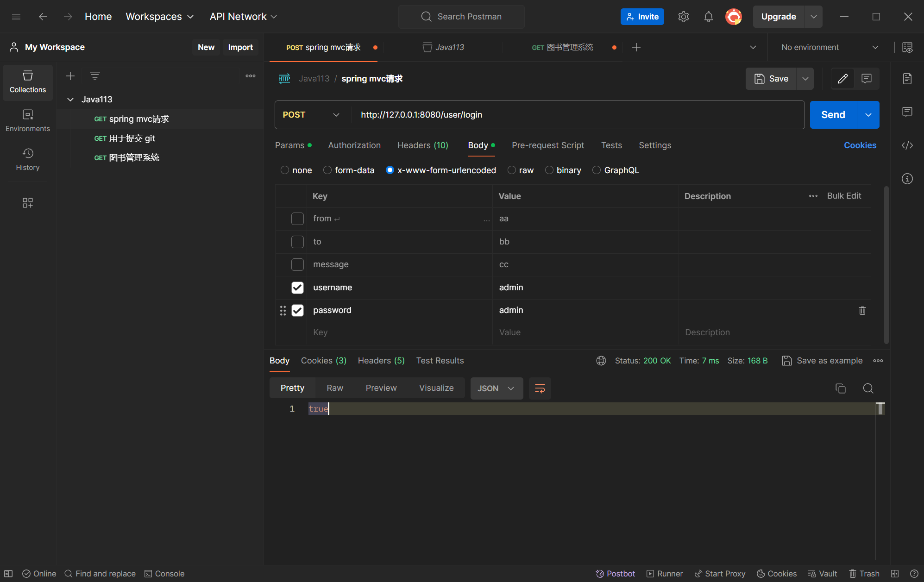Viewport: 924px width, 582px height.
Task: Open the POST method dropdown
Action: 311,115
